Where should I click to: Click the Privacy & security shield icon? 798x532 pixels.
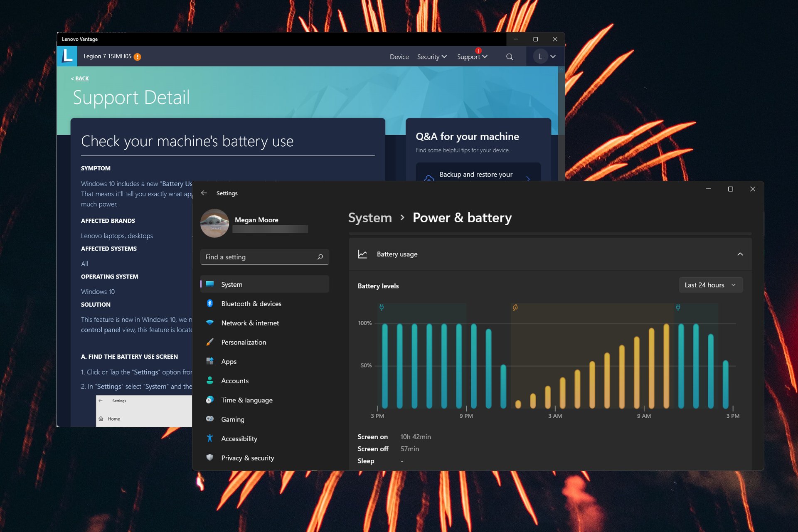pyautogui.click(x=210, y=457)
